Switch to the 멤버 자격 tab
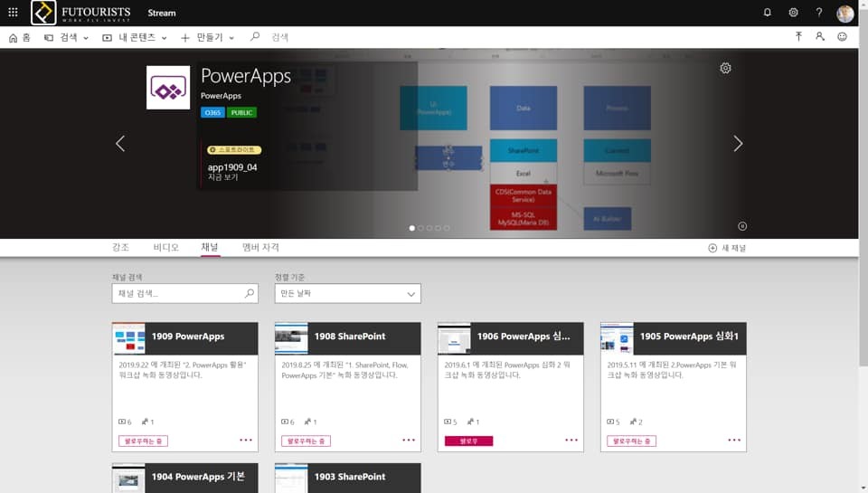The width and height of the screenshot is (868, 493). click(260, 247)
